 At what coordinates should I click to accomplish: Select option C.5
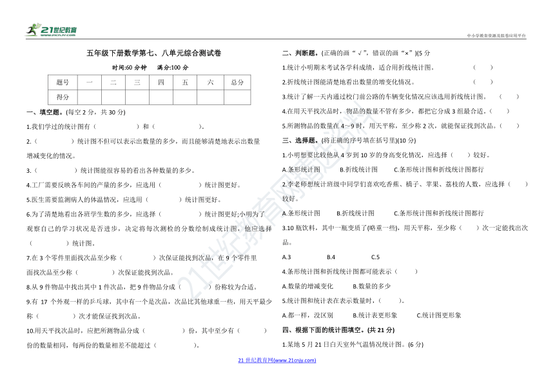[375, 257]
